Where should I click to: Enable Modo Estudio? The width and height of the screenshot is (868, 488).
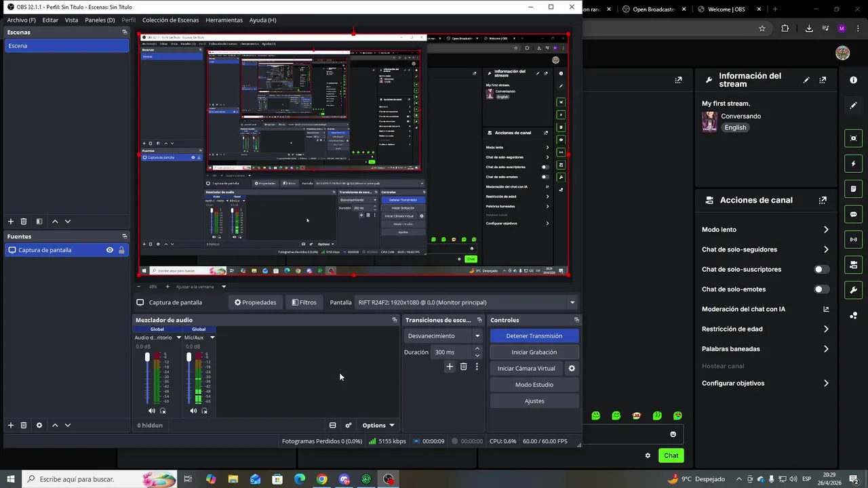[534, 385]
